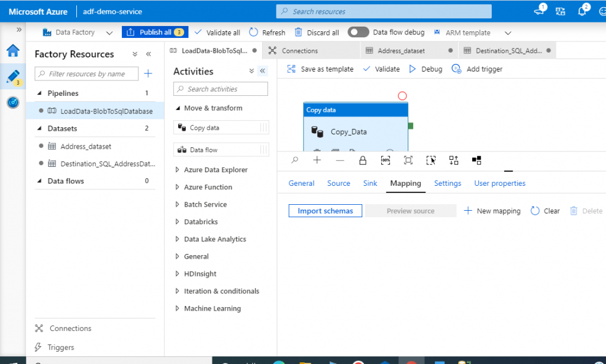The image size is (606, 364).
Task: Go to the Home icon in sidebar
Action: click(13, 51)
